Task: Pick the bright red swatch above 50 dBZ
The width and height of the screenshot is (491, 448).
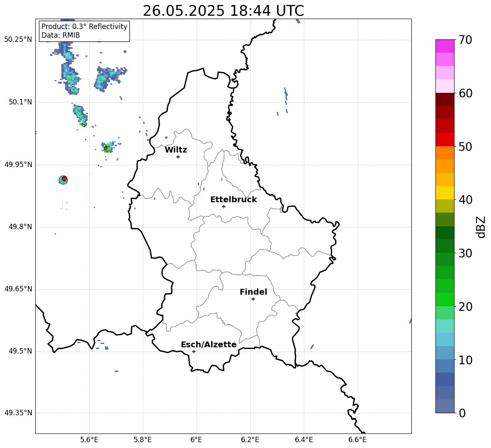Action: point(445,140)
